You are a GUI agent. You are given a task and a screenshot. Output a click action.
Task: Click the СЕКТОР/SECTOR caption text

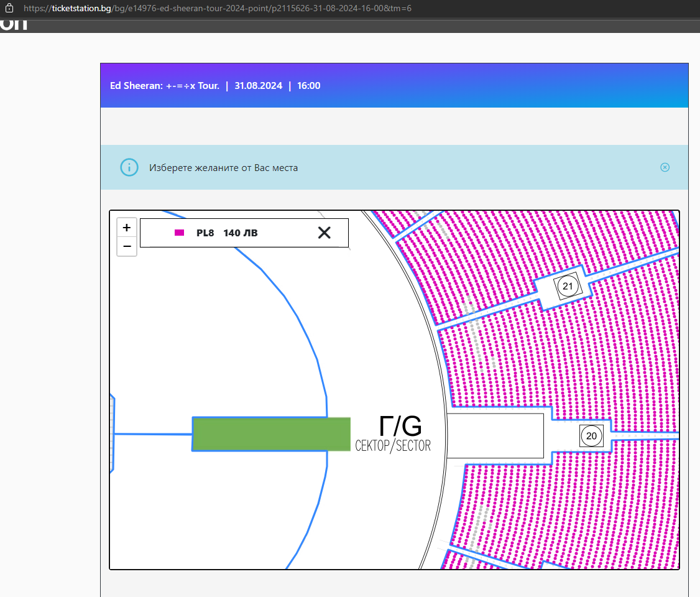coord(392,446)
